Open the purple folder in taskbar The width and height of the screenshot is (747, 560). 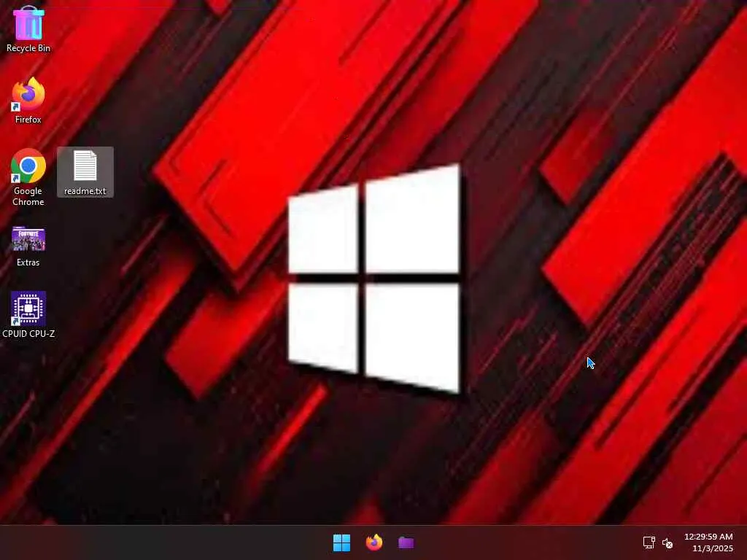point(406,542)
